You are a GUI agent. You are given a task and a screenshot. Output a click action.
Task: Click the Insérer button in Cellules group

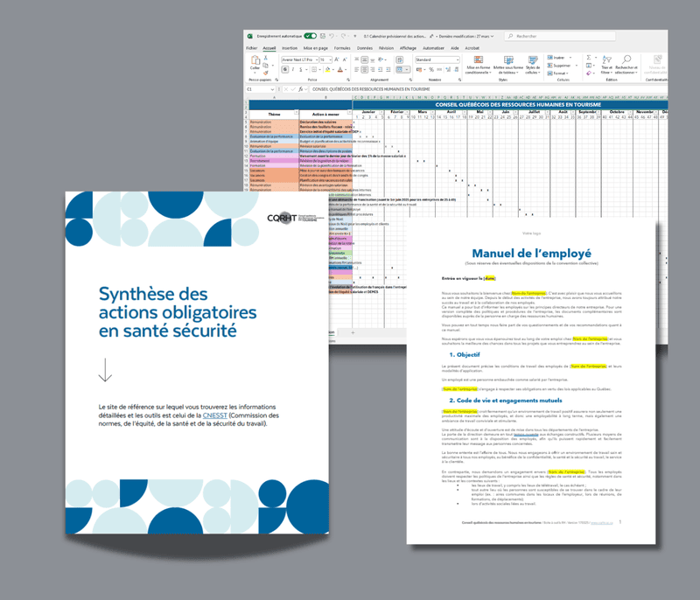(555, 57)
